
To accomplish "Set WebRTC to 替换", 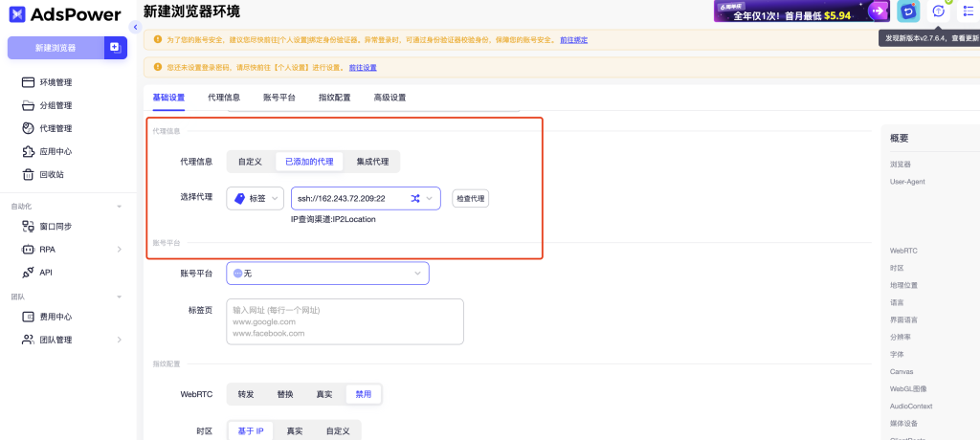I will (x=285, y=394).
